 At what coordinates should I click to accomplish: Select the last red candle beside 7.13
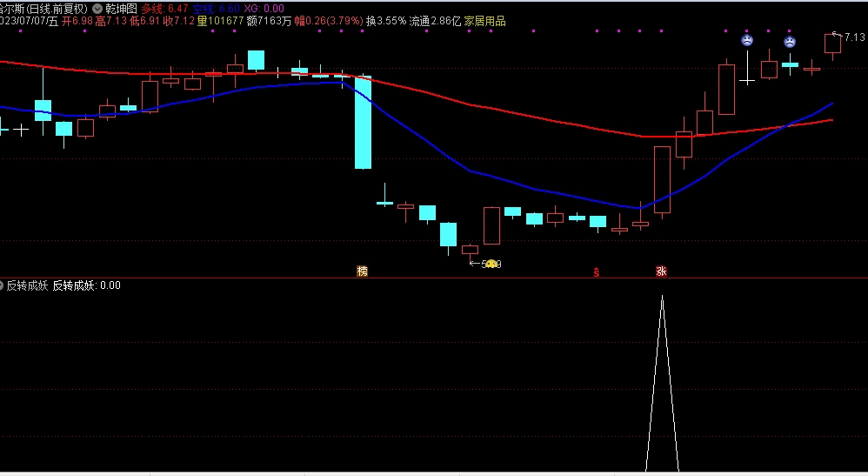[832, 44]
